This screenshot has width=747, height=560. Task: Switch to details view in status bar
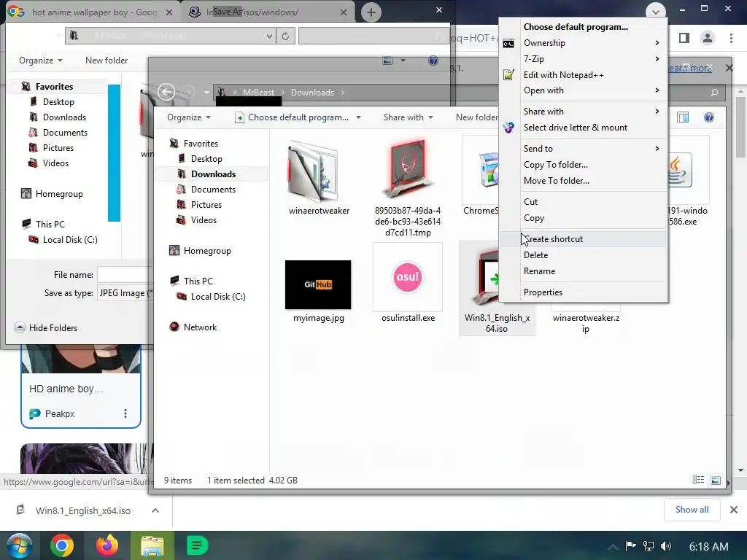tap(698, 480)
